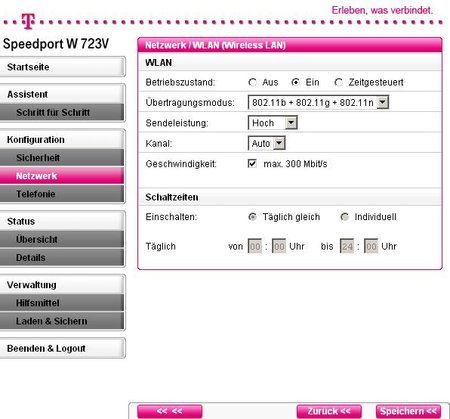Click the 'Erleben, was verbindet.' slogan
This screenshot has width=450, height=419.
382,10
